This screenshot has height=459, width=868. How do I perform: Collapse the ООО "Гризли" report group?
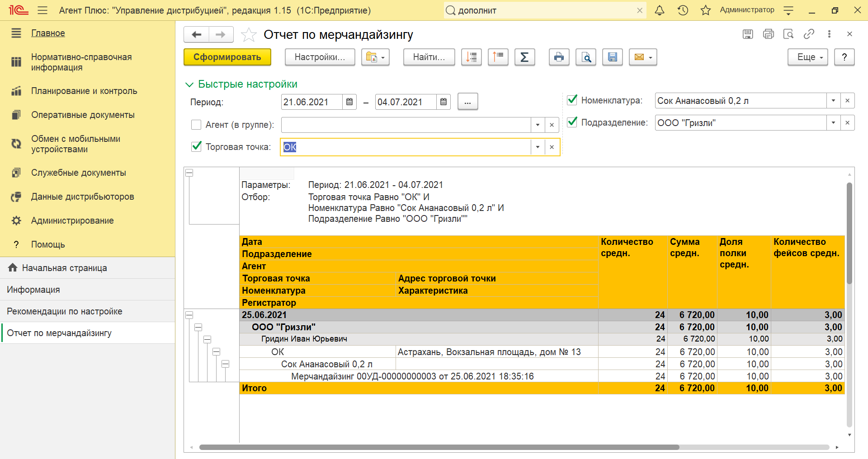[198, 328]
